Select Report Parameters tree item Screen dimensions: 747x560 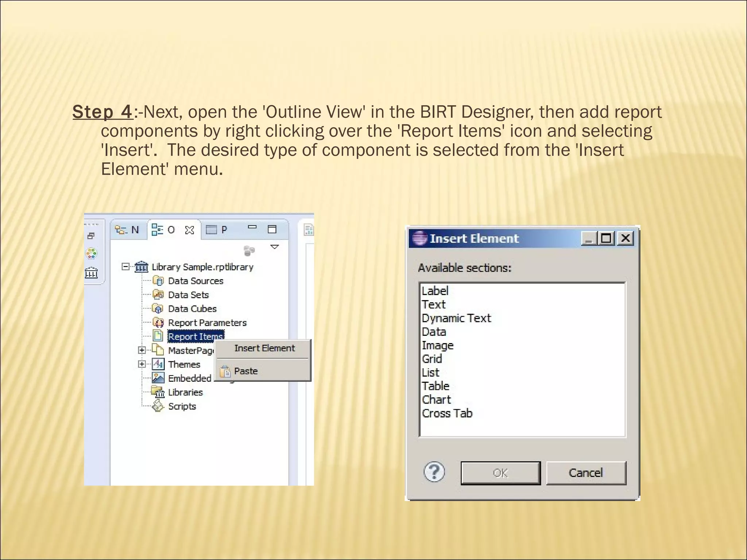(x=207, y=323)
